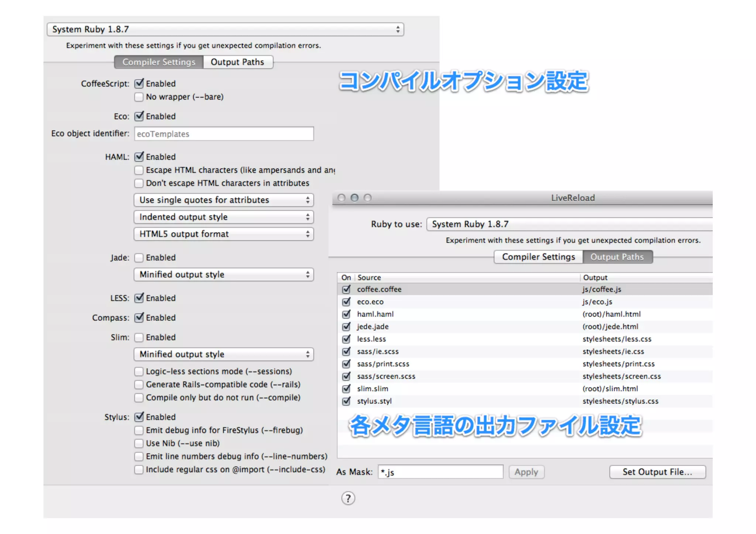
Task: Toggle the CoffeeScript Enabled checkbox
Action: (139, 84)
